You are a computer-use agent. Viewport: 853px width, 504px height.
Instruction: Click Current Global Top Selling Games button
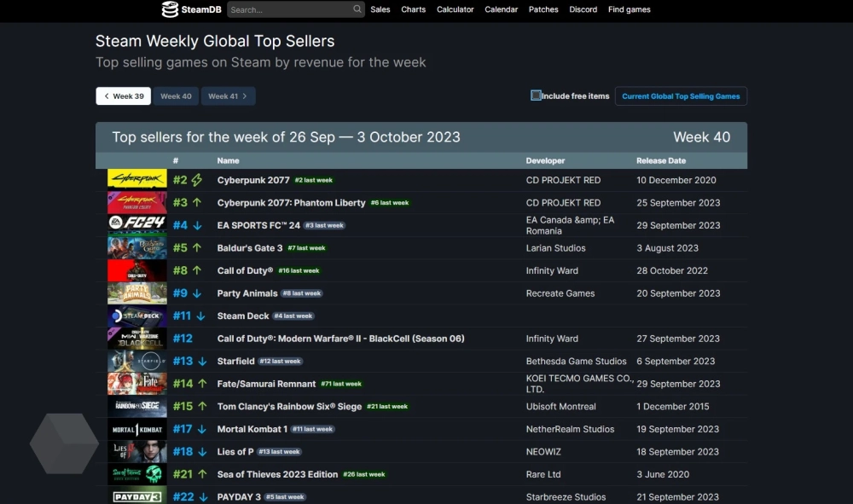(681, 96)
